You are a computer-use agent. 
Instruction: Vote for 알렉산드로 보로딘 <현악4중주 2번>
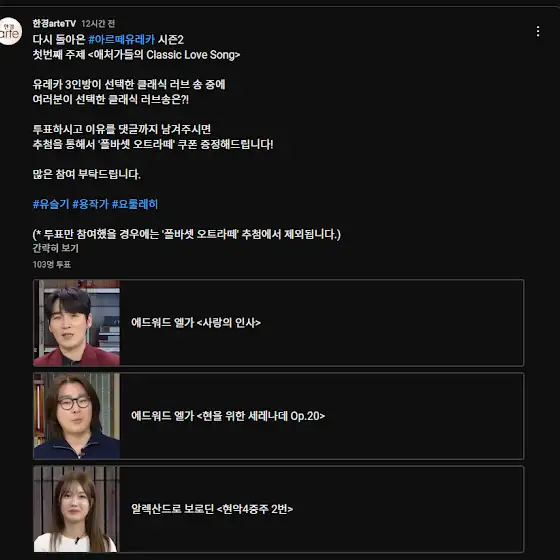click(279, 509)
